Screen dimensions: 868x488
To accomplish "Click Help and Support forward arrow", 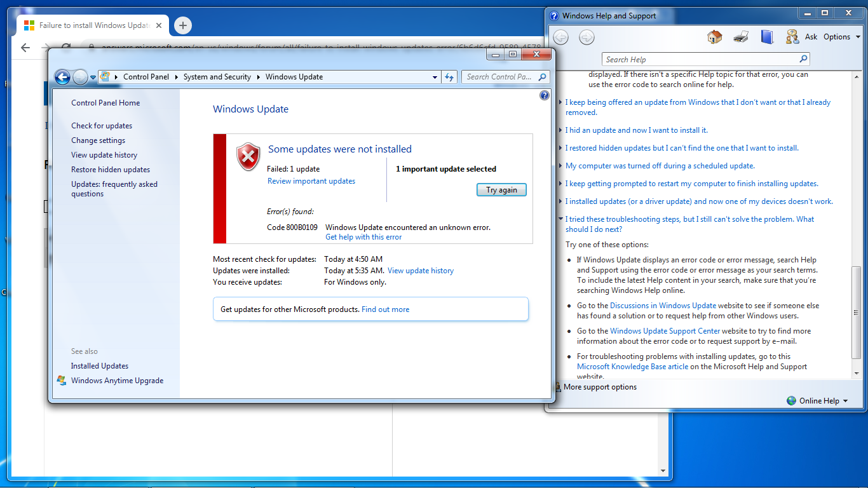I will coord(587,37).
